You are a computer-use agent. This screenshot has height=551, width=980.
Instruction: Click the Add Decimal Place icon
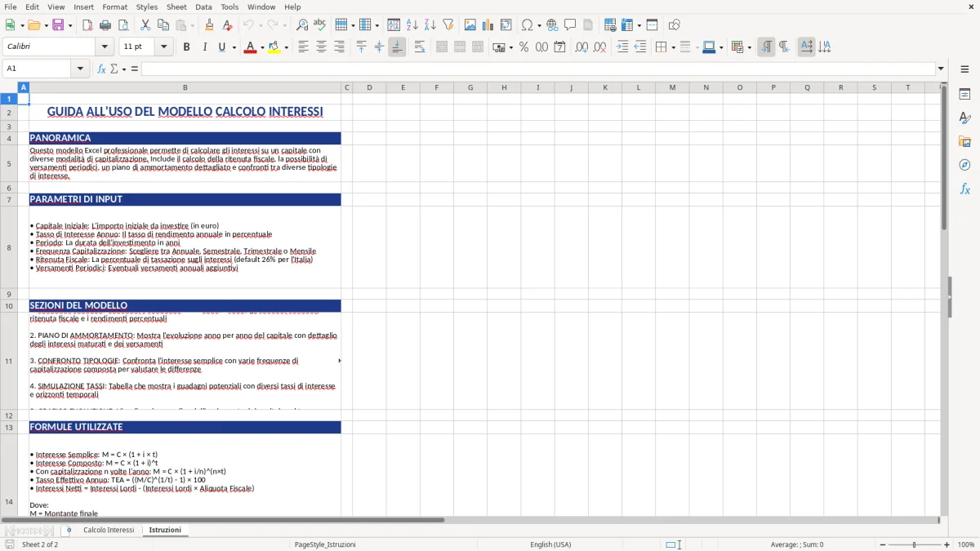581,47
